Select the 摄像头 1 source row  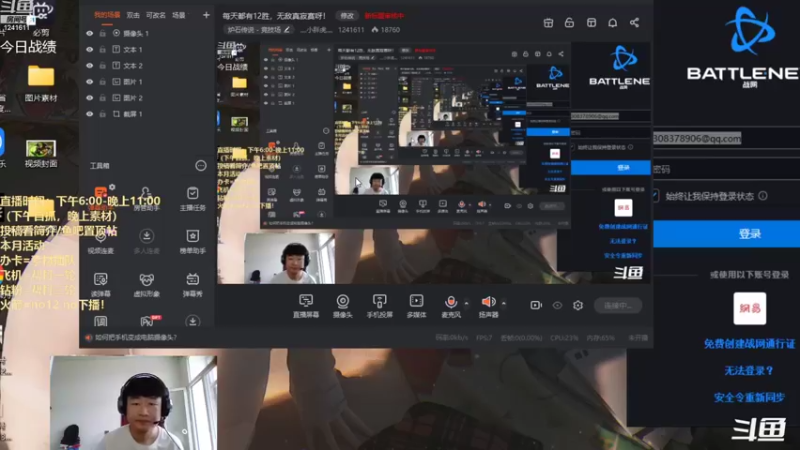click(x=146, y=33)
